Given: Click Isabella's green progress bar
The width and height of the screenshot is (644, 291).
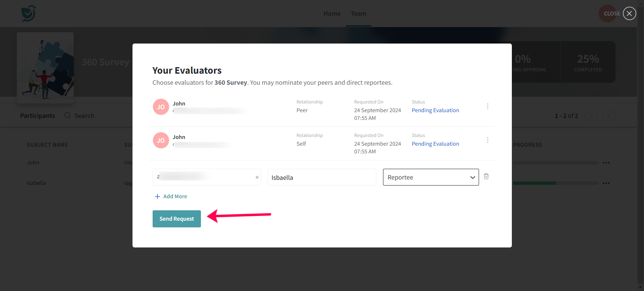Looking at the screenshot, I should point(534,183).
